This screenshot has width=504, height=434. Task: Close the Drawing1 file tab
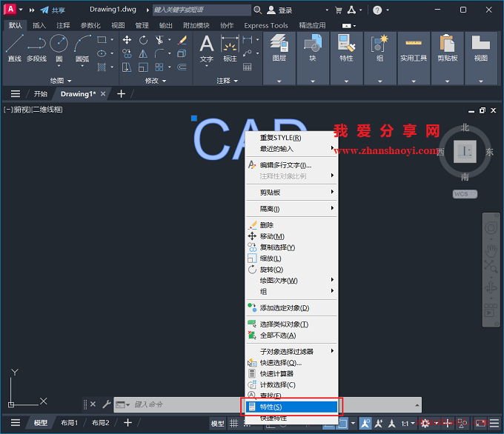103,94
